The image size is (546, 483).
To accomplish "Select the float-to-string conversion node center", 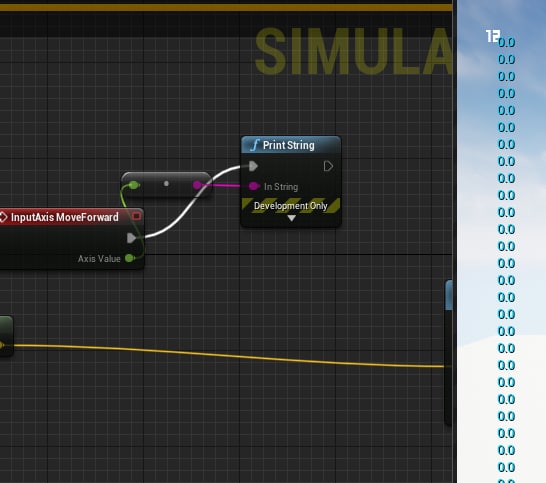I will [x=166, y=184].
